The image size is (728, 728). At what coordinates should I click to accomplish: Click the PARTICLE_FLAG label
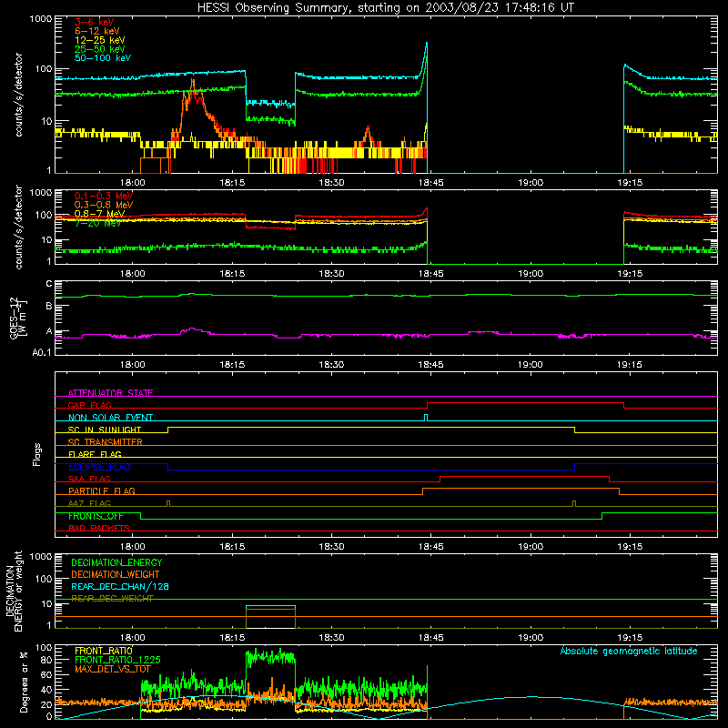point(102,490)
